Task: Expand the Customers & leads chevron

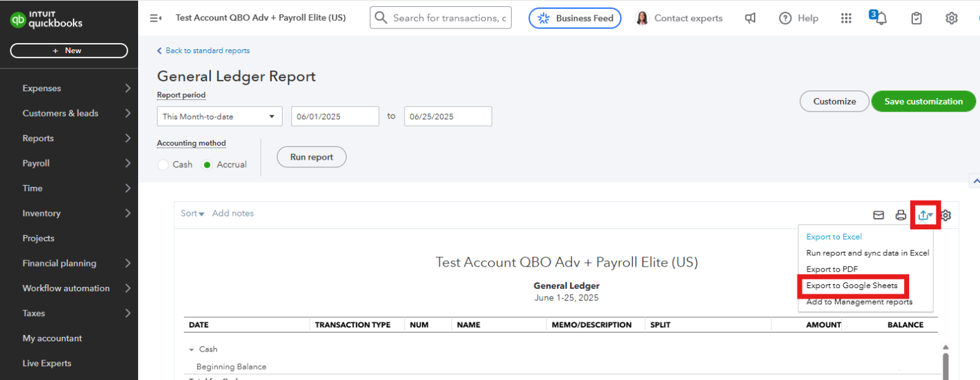Action: click(x=127, y=113)
